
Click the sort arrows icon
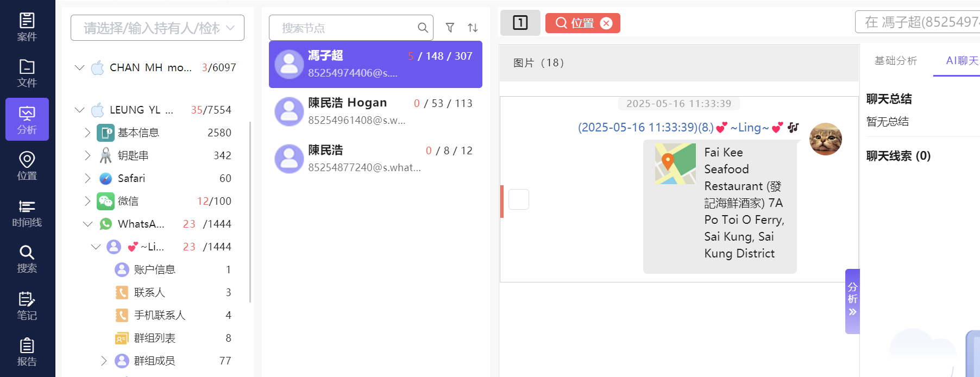pyautogui.click(x=473, y=28)
